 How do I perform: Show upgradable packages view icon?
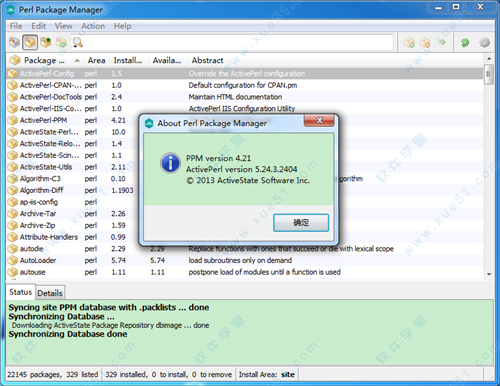pos(46,42)
